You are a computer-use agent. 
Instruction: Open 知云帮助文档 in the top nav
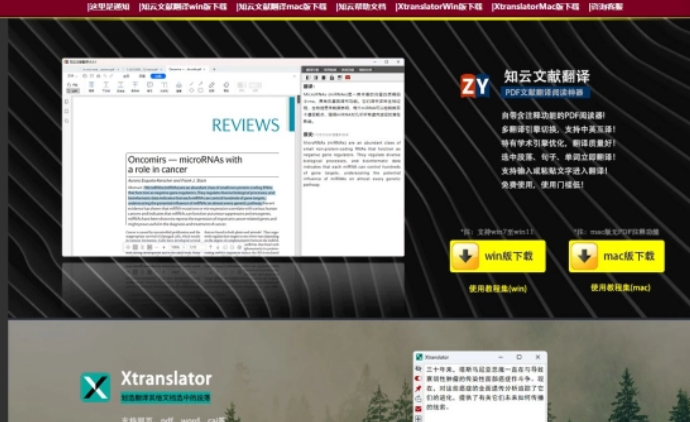pos(361,7)
